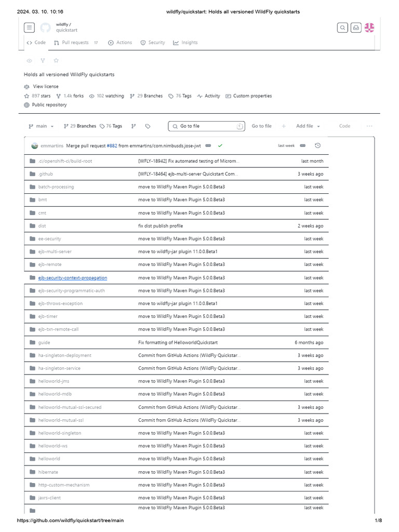The height and width of the screenshot is (532, 399).
Task: Open the Add file dropdown
Action: 308,126
